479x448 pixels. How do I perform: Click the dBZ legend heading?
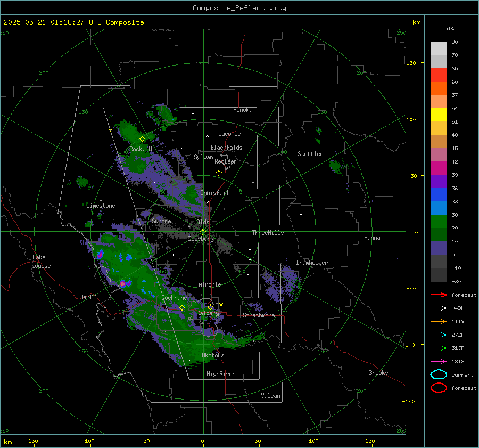(x=451, y=29)
